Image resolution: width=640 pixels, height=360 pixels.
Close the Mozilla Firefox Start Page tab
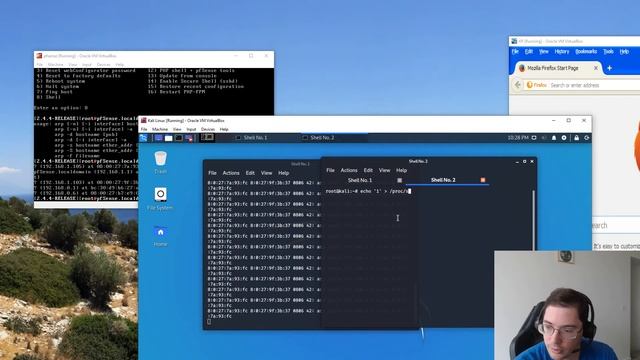596,68
